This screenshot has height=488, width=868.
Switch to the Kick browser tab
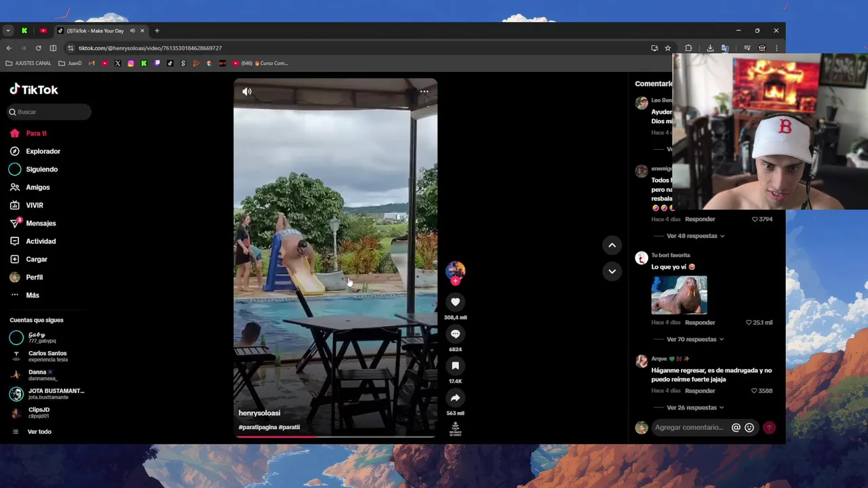[x=24, y=30]
